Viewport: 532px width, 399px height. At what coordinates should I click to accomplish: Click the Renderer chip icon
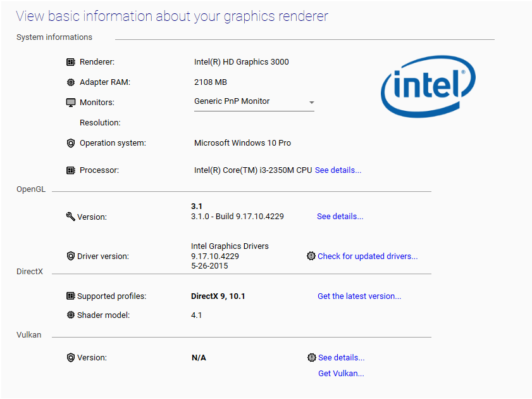tap(71, 62)
